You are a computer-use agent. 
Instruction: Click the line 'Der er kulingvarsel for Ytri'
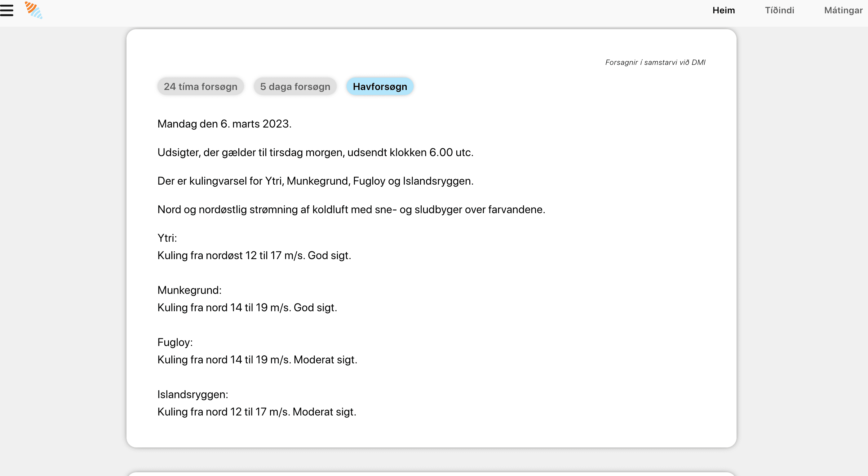click(315, 181)
